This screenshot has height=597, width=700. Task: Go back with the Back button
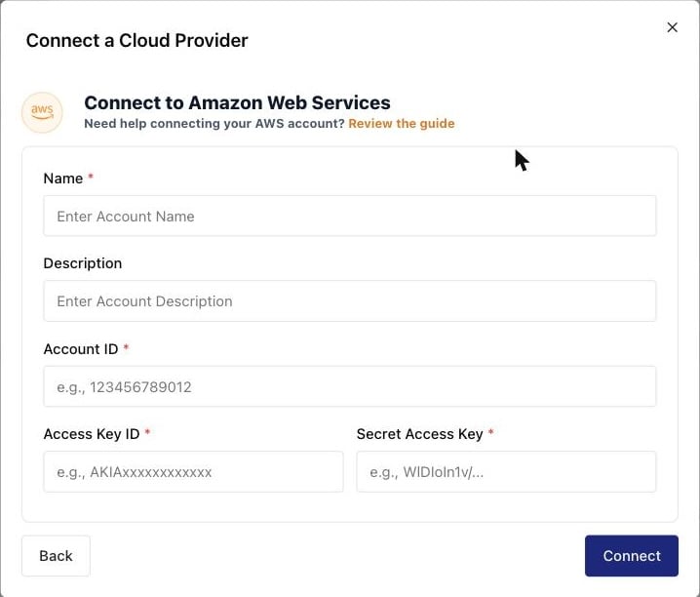pos(56,556)
